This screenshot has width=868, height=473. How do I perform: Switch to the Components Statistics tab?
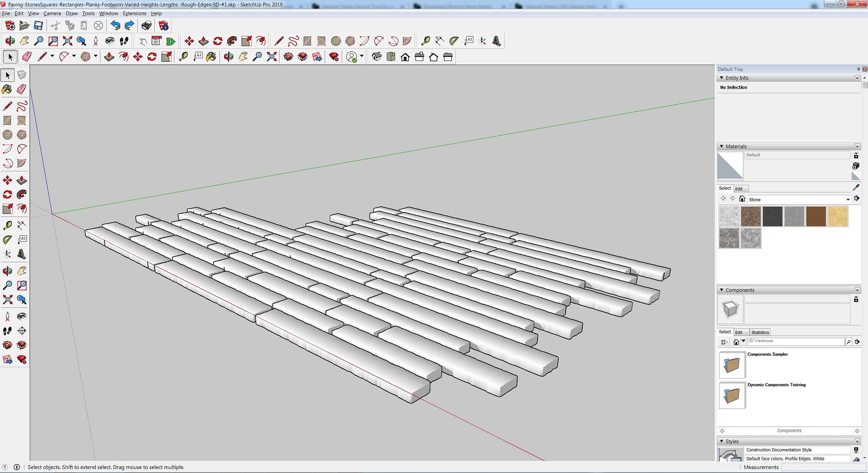point(759,332)
